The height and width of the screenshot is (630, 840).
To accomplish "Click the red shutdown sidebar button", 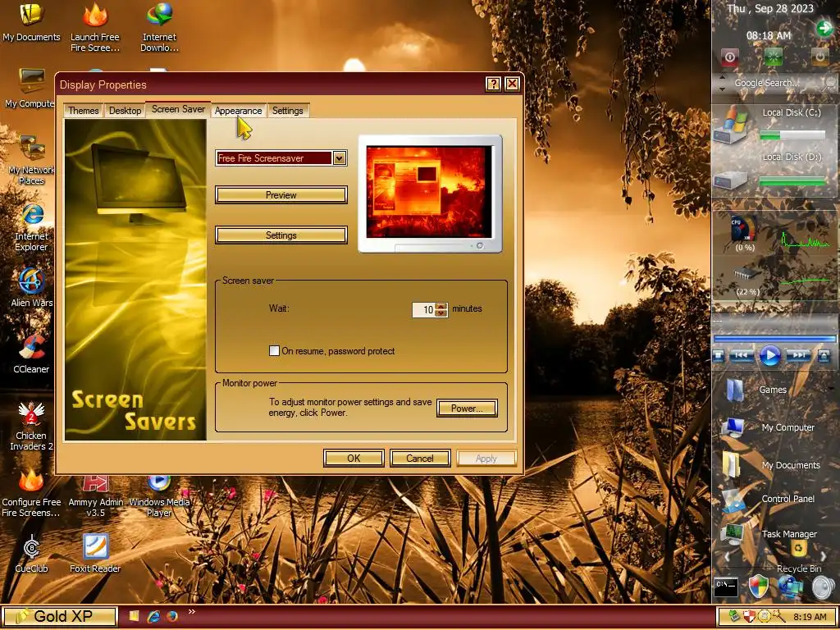I will 729,57.
